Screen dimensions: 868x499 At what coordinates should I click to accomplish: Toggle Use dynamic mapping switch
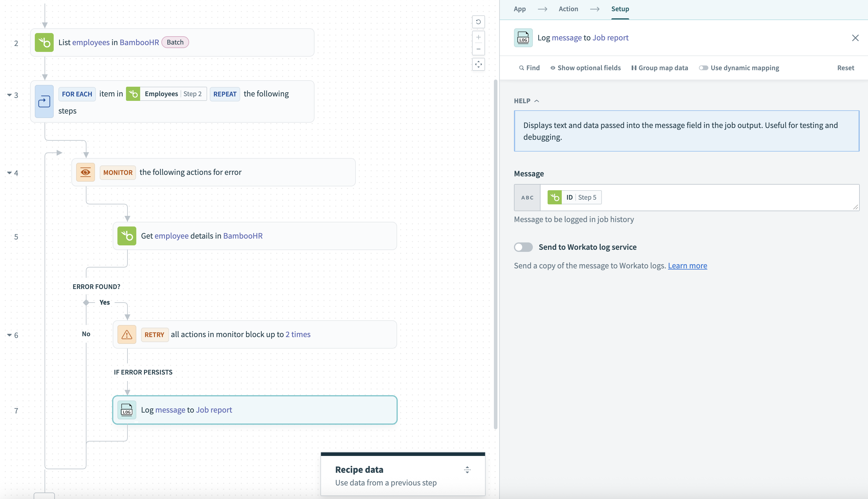703,68
